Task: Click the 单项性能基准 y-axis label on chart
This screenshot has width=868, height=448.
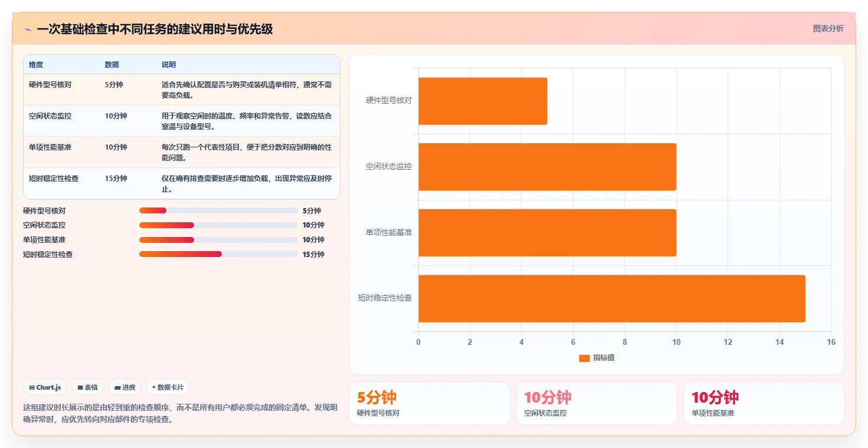Action: point(389,232)
